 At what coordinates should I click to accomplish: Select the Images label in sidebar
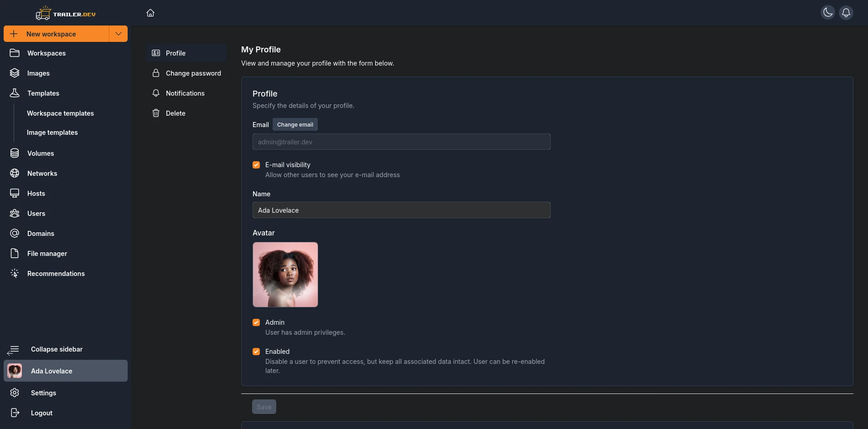coord(38,73)
